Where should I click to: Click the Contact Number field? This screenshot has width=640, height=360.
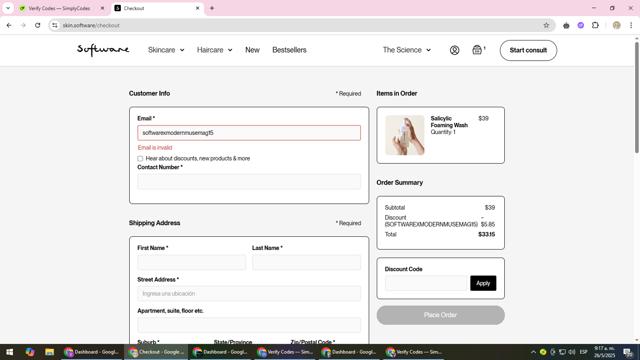click(x=249, y=182)
